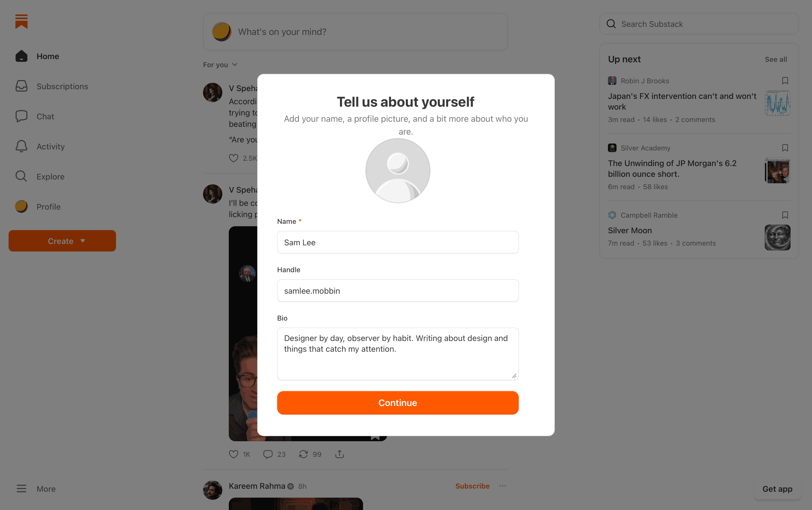Viewport: 812px width, 510px height.
Task: Select Profile in the sidebar
Action: pos(38,206)
